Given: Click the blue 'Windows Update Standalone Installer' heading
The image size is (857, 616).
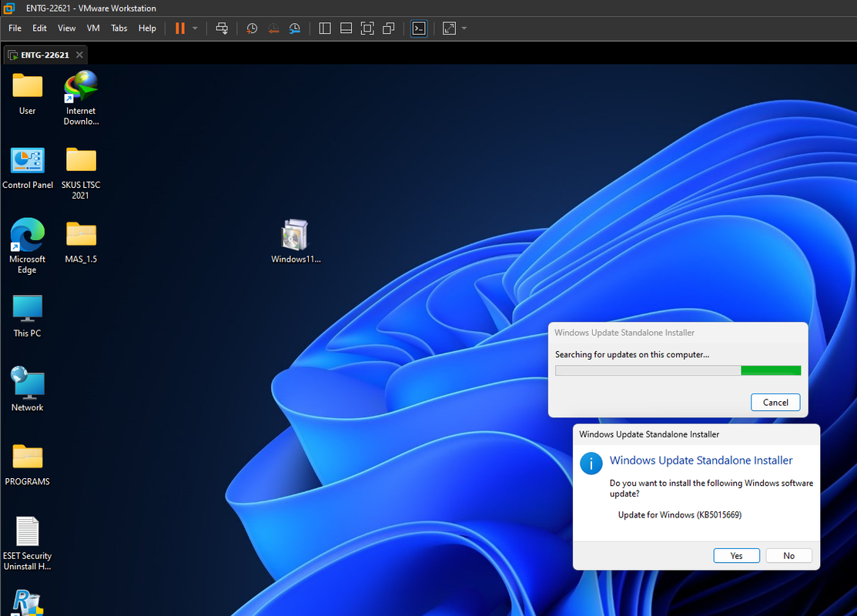Looking at the screenshot, I should (x=701, y=460).
